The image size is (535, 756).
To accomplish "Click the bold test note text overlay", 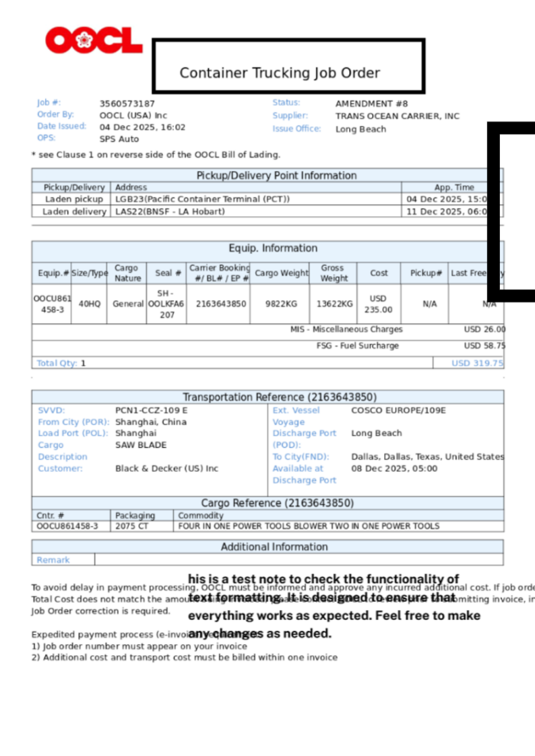I will 334,606.
